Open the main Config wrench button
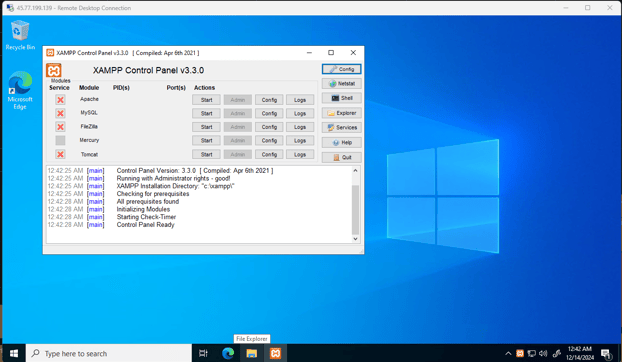The height and width of the screenshot is (362, 622). [x=342, y=69]
